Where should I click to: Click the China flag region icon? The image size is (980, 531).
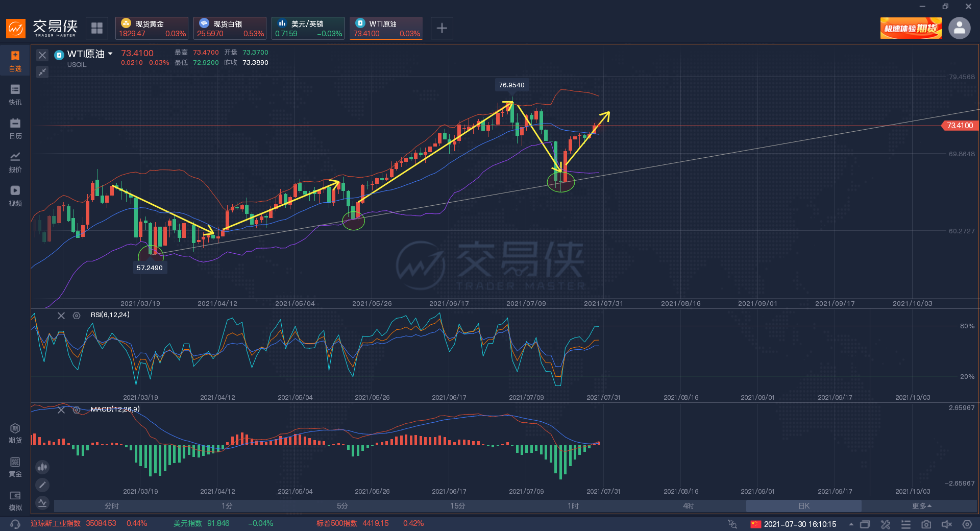tap(755, 524)
